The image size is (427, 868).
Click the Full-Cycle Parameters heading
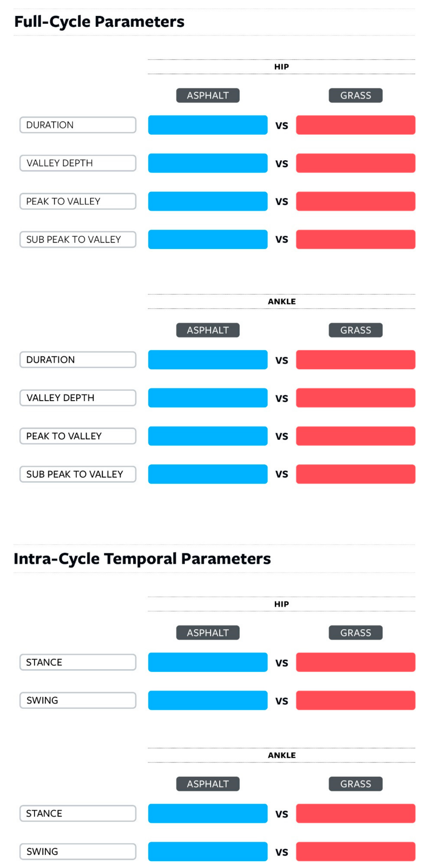[99, 22]
